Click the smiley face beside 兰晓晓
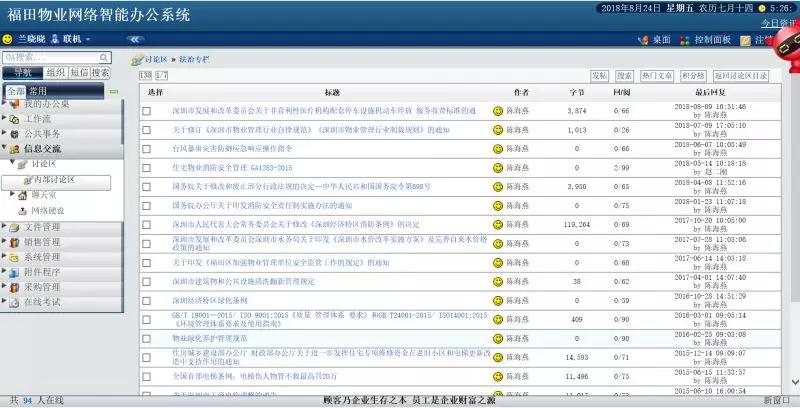Screen dimensions: 800x408 [x=8, y=39]
